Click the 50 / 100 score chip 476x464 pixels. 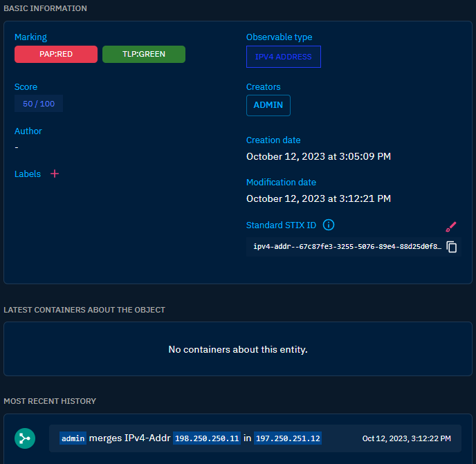click(39, 104)
